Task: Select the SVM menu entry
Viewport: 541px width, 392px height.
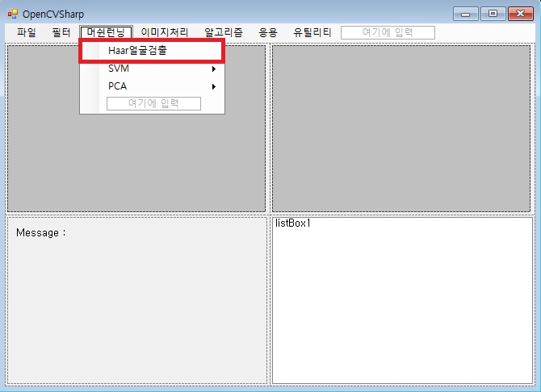Action: (x=152, y=69)
